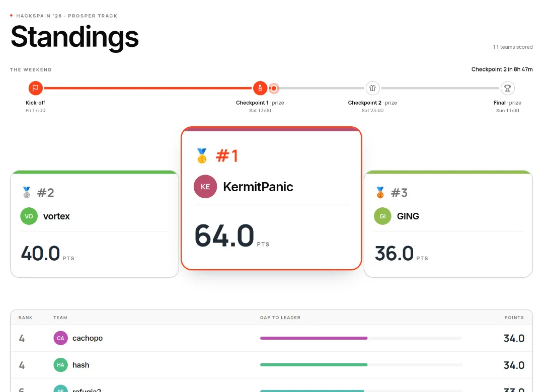
Task: Click rank number 4 in cachopo row
Action: [22, 339]
